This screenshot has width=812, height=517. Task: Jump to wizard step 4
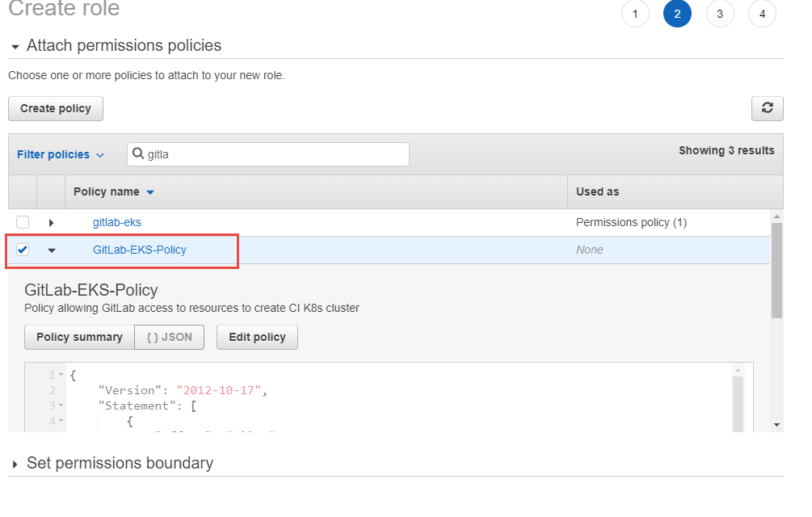tap(762, 14)
